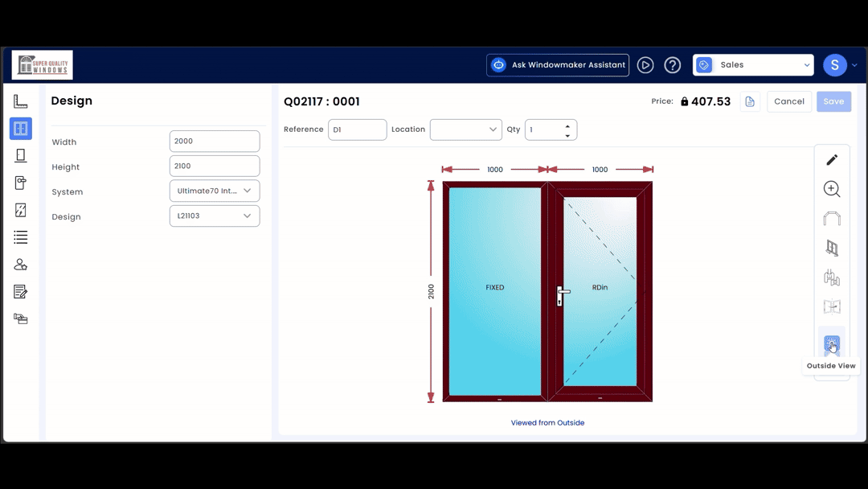Click the left 1000 width dimension
The width and height of the screenshot is (868, 489).
495,170
